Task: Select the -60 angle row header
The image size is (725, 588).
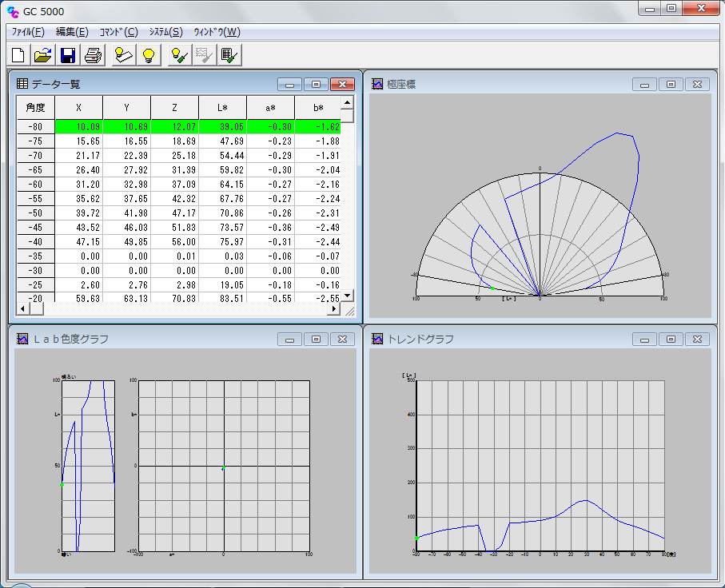Action: tap(36, 184)
